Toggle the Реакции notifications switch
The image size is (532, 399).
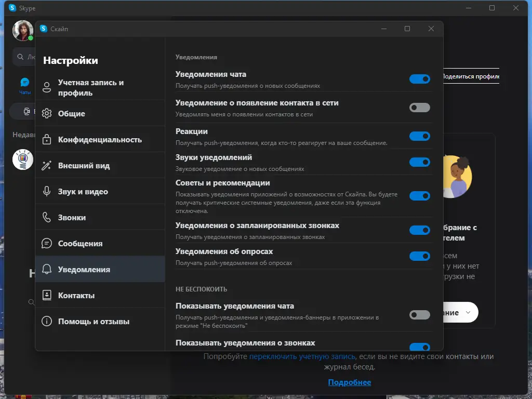tap(420, 136)
